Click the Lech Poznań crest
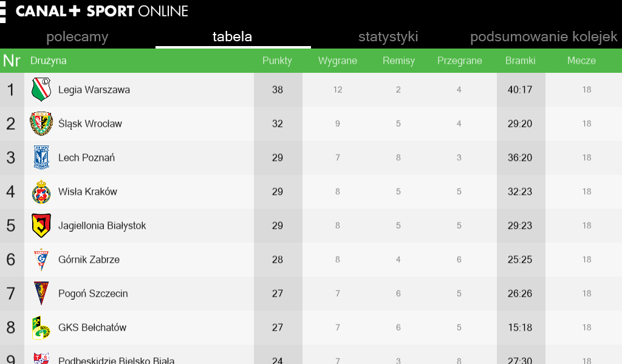Viewport: 622px width, 364px height. click(x=41, y=158)
